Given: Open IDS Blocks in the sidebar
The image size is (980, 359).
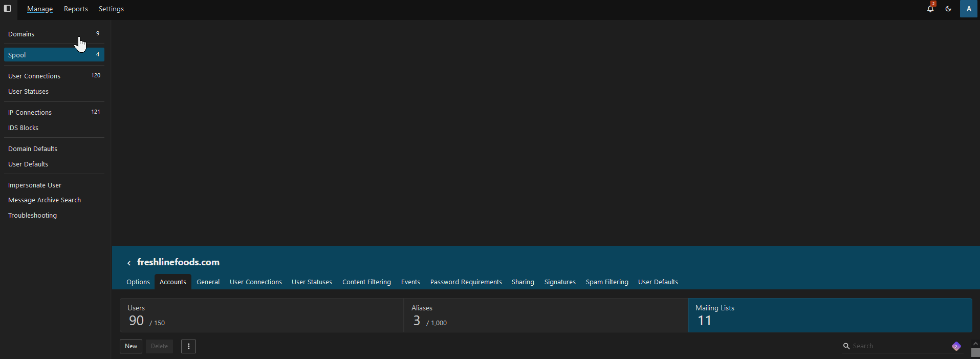Looking at the screenshot, I should pyautogui.click(x=24, y=128).
